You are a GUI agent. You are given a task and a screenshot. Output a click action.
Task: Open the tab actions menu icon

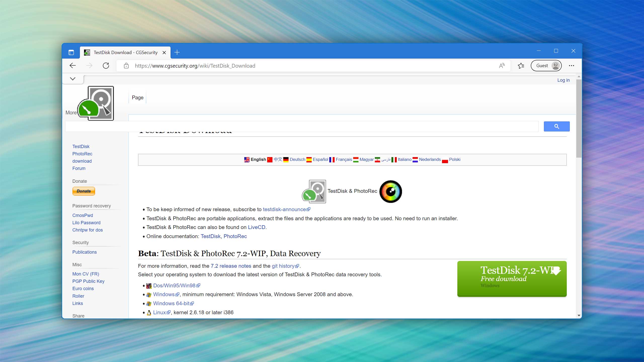(x=71, y=52)
